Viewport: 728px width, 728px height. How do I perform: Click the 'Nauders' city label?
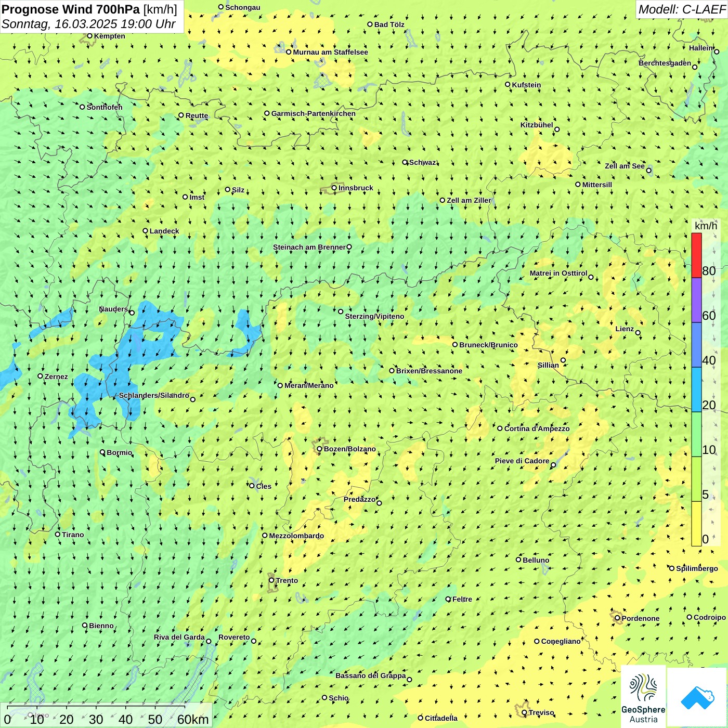pos(113,309)
